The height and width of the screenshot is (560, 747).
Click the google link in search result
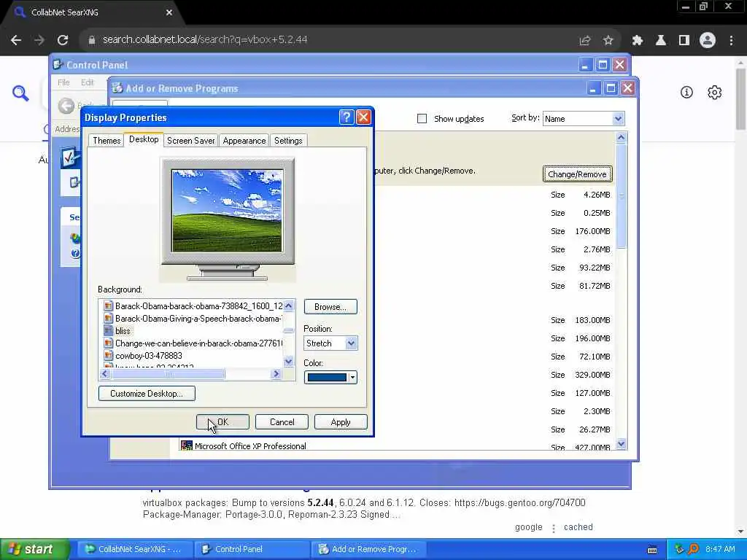528,526
